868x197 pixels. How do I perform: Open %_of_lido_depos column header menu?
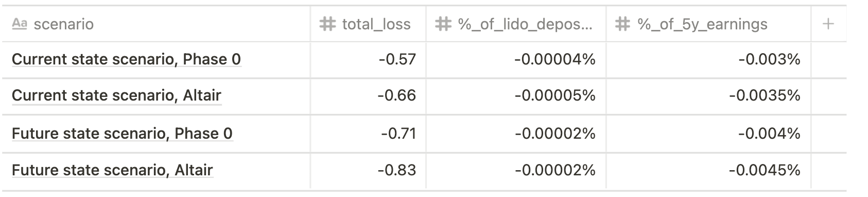coord(516,24)
